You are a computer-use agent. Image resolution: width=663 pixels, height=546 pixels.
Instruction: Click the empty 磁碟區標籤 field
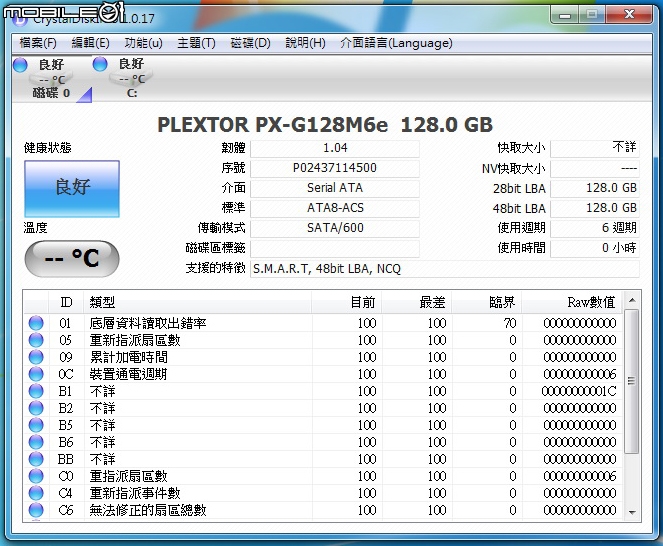coord(335,248)
